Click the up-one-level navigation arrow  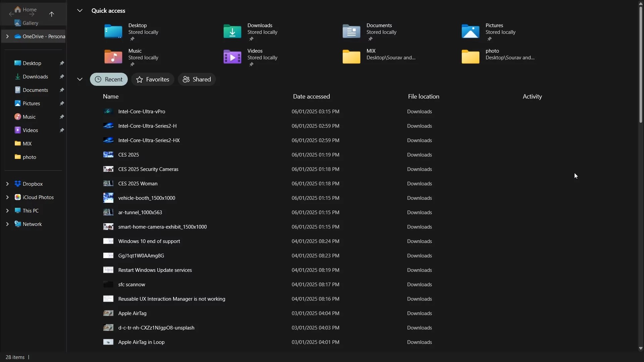(x=52, y=14)
